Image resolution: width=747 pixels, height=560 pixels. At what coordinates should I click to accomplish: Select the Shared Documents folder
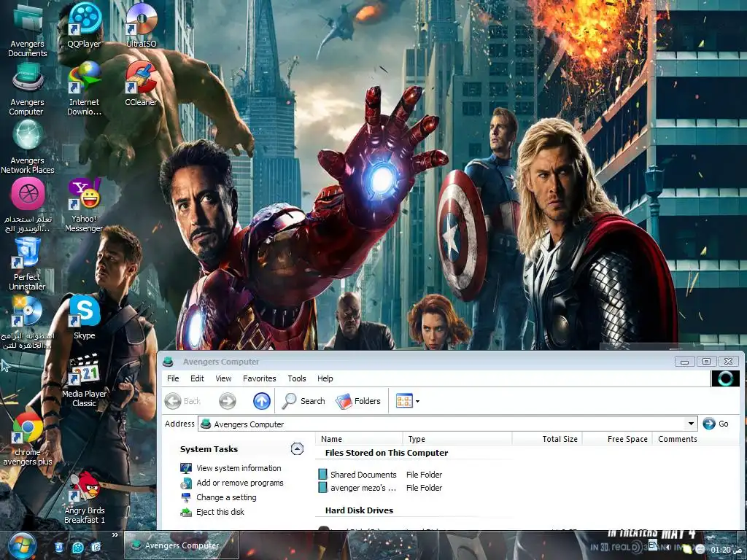tap(357, 474)
